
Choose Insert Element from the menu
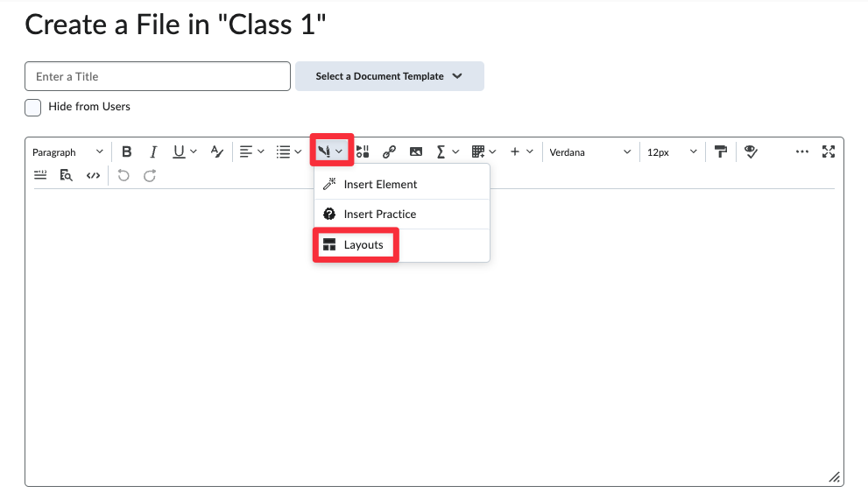[380, 184]
